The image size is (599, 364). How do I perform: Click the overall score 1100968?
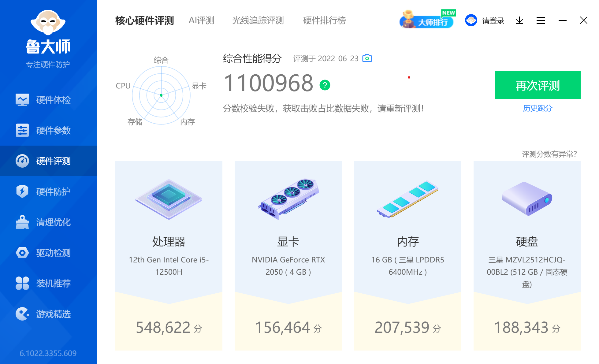click(269, 83)
